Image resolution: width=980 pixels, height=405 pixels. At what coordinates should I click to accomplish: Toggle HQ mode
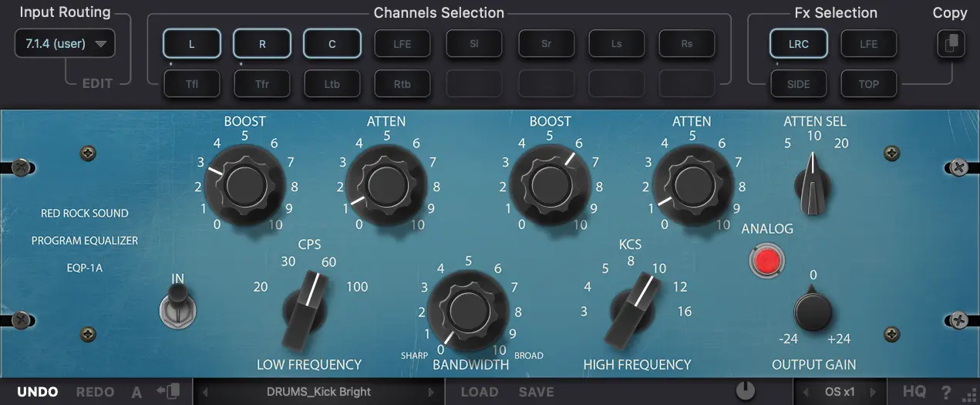914,392
